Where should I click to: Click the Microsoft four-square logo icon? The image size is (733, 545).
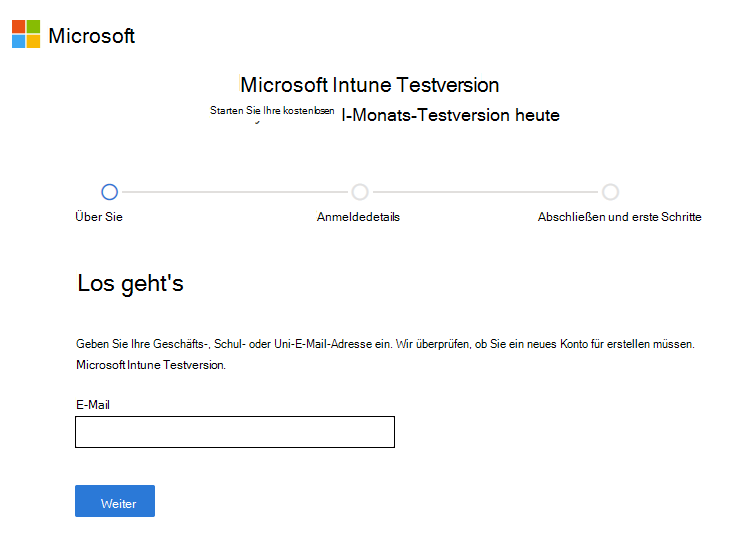coord(26,34)
